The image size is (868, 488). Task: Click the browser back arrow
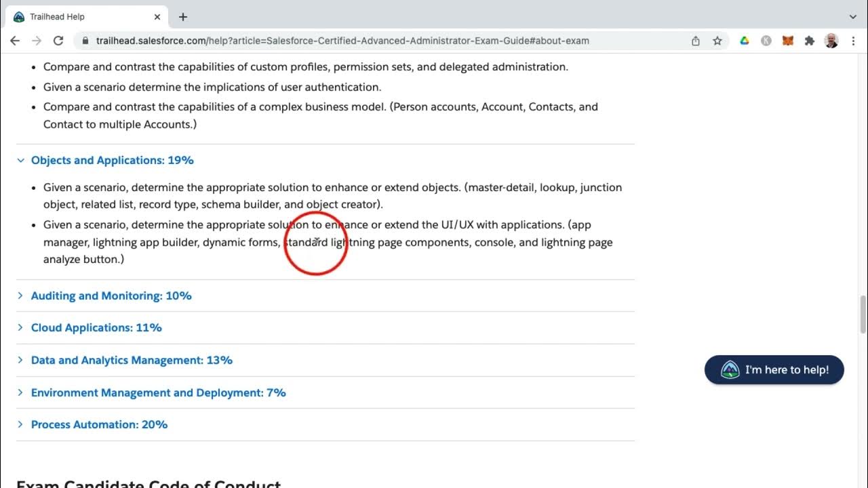coord(15,41)
